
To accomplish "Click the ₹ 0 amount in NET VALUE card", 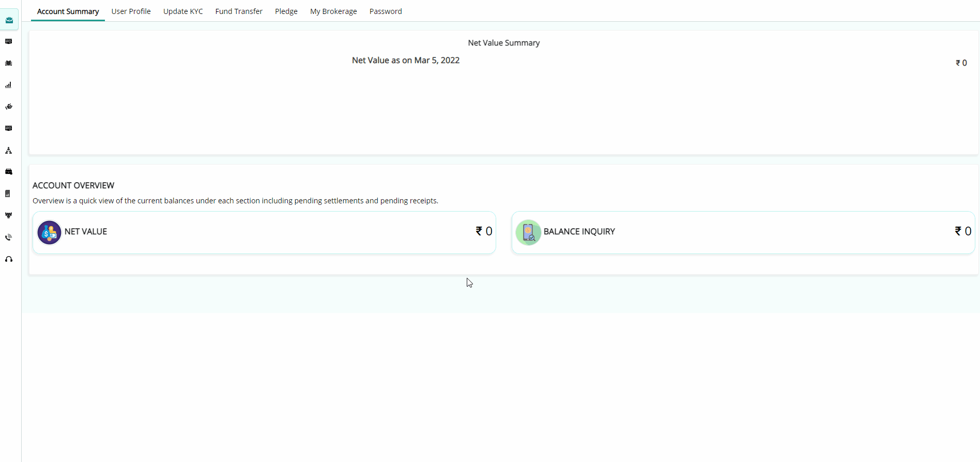I will [484, 231].
